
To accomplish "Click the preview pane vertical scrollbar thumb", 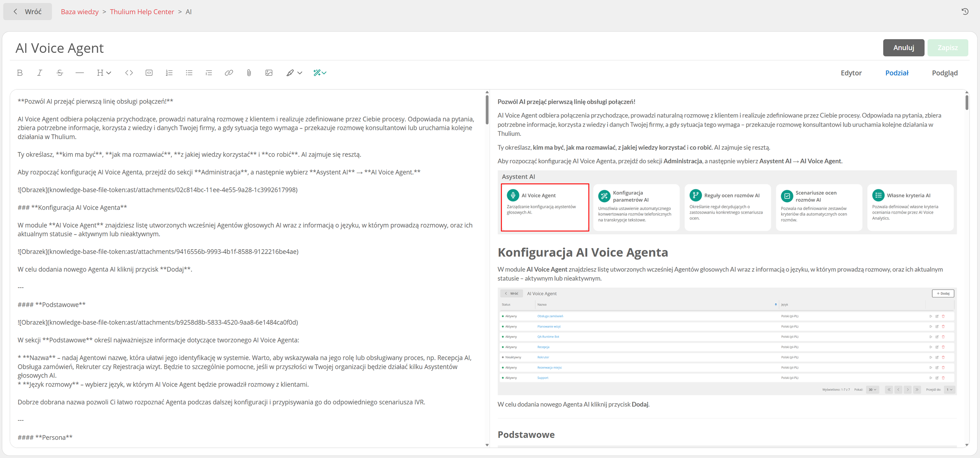I will coord(967,102).
